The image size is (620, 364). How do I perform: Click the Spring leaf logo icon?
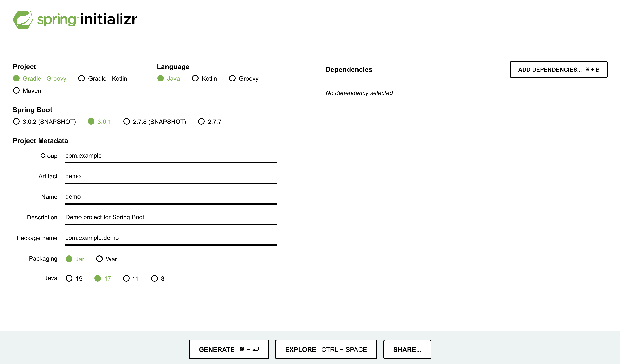[x=23, y=20]
